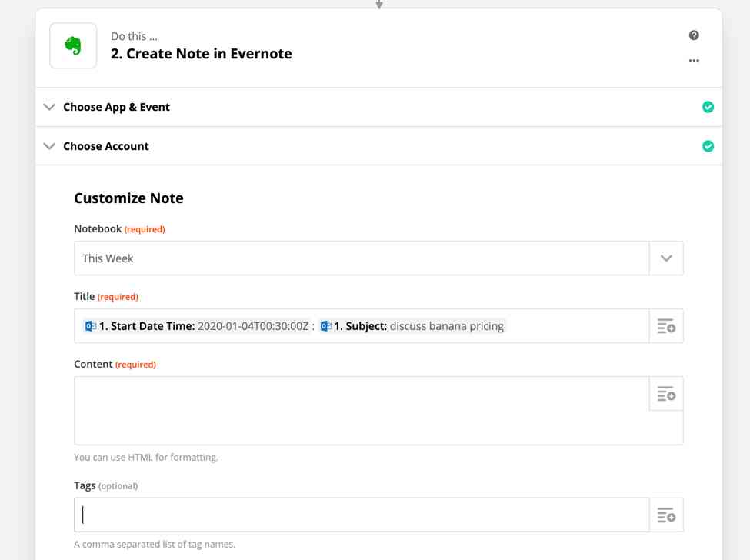The height and width of the screenshot is (560, 750).
Task: Open the three-dot more options menu
Action: (694, 60)
